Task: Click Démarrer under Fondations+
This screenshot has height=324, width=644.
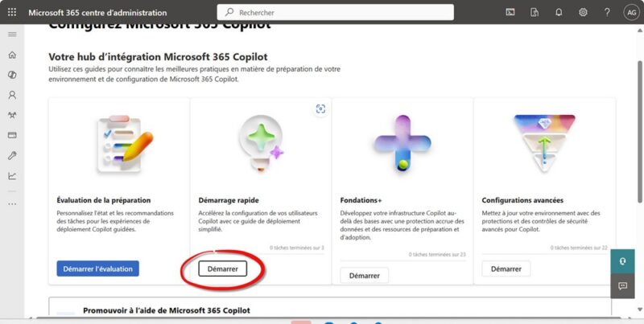Action: (365, 276)
